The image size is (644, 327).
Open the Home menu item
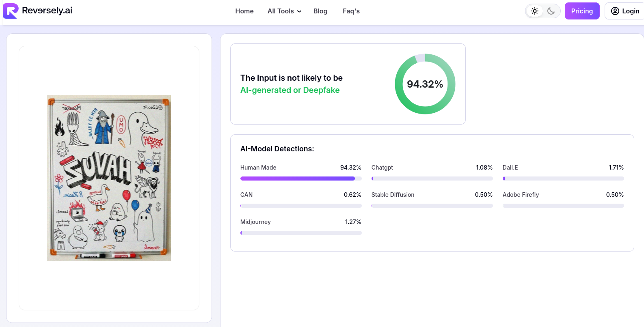pyautogui.click(x=244, y=11)
